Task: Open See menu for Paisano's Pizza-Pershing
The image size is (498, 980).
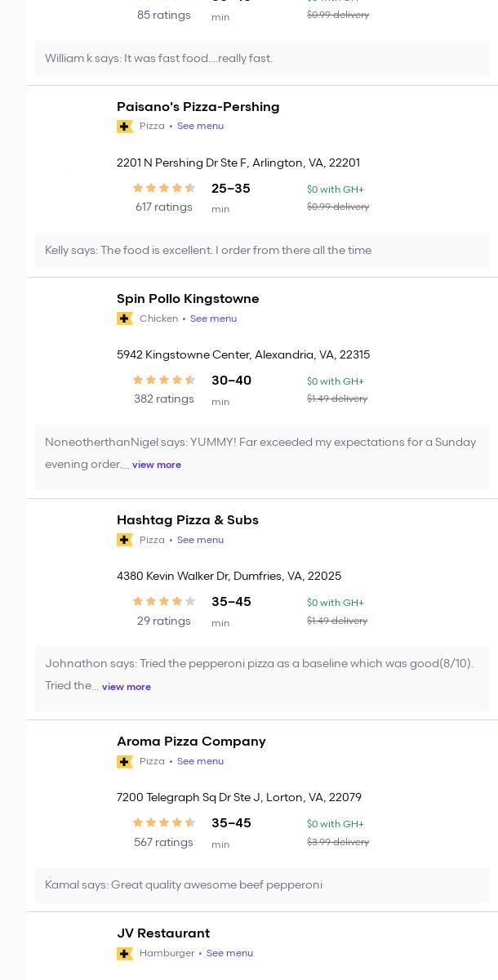Action: point(200,127)
